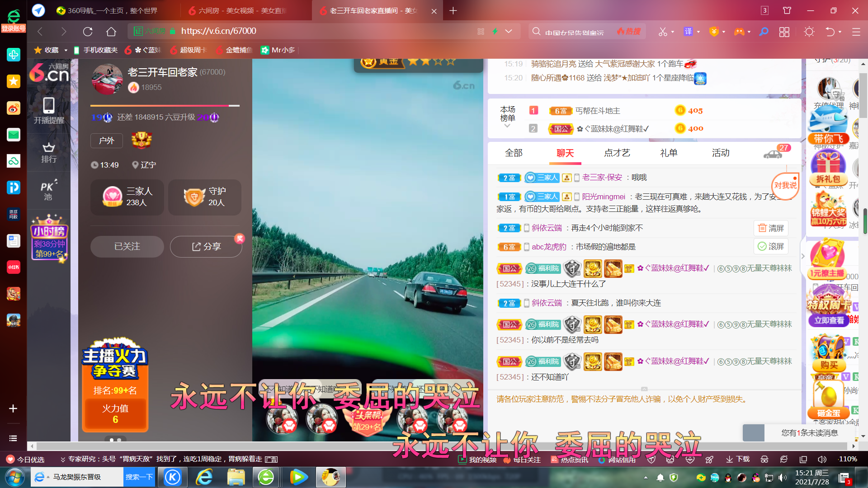Click the system tray speaker icon
Screen dimensions: 868x488
[x=783, y=478]
